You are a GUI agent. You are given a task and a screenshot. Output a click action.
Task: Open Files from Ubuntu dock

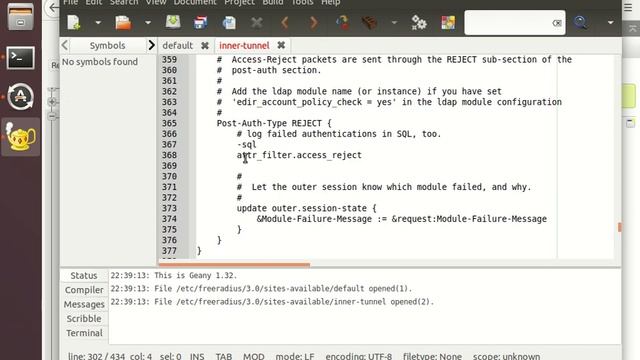pyautogui.click(x=20, y=17)
